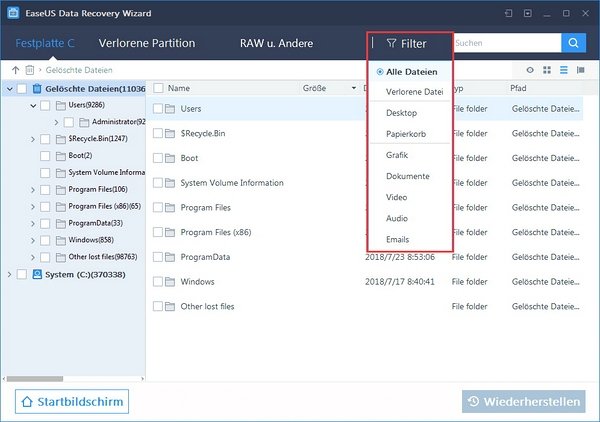Viewport: 600px width, 422px height.
Task: Expand the Windows(858) tree node
Action: coord(33,240)
